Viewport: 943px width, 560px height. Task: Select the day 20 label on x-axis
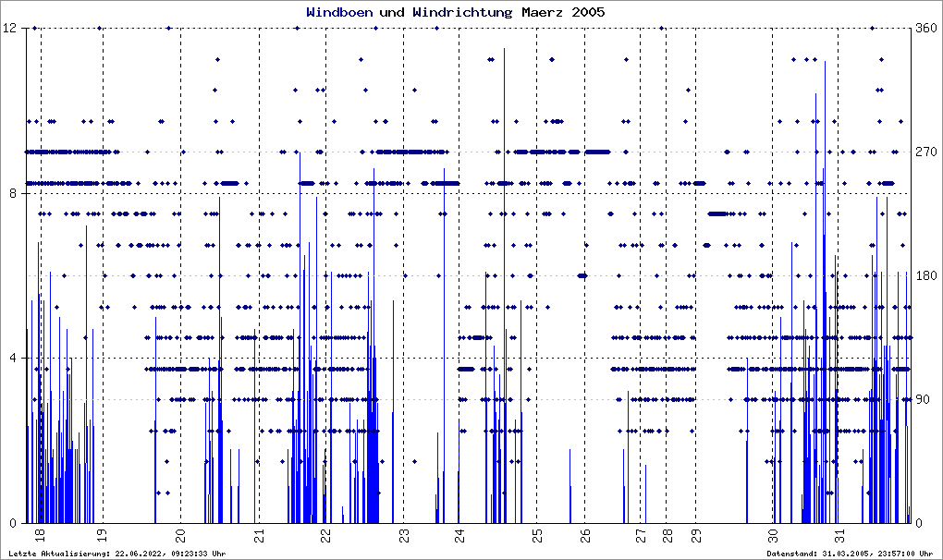pyautogui.click(x=181, y=533)
